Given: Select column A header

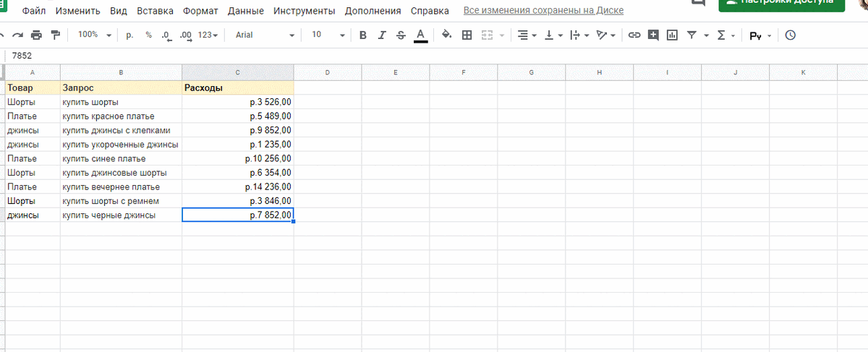Looking at the screenshot, I should pyautogui.click(x=33, y=72).
